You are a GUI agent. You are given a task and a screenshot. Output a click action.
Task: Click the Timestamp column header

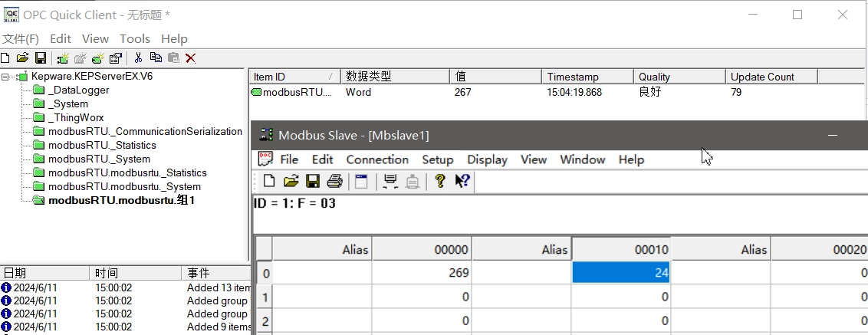pos(588,77)
